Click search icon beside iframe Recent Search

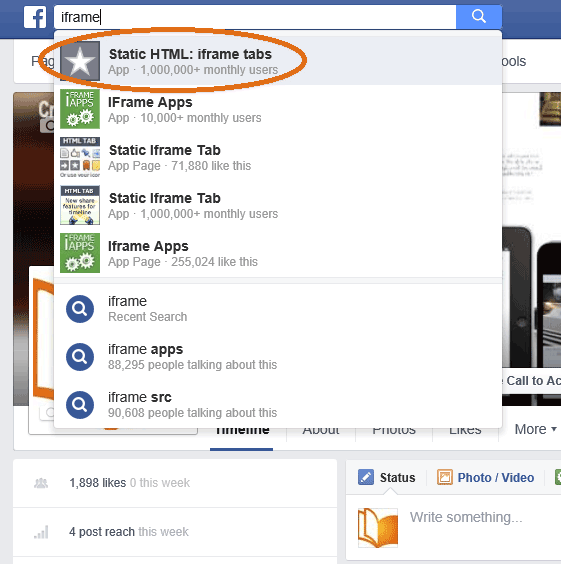tap(80, 309)
